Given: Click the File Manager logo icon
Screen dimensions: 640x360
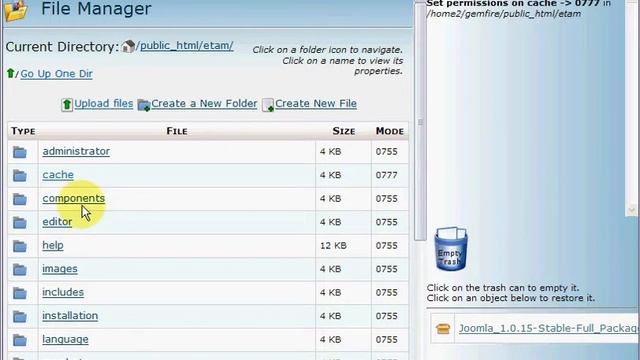Looking at the screenshot, I should coord(16,10).
